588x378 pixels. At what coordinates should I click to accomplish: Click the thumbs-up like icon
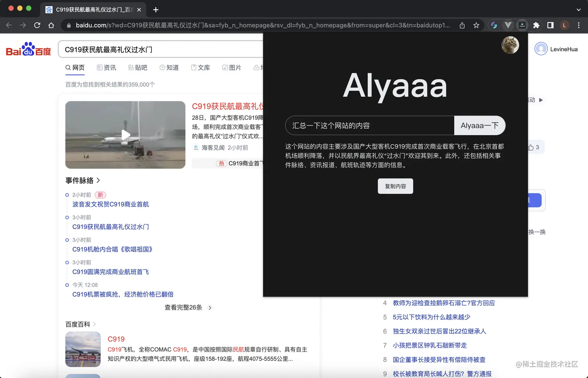click(531, 147)
